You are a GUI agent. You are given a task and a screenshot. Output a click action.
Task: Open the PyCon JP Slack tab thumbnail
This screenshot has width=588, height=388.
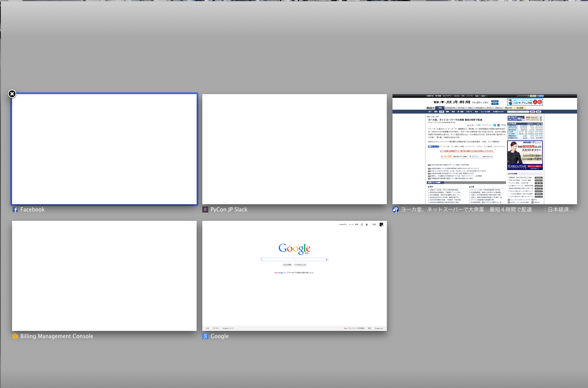[x=294, y=149]
